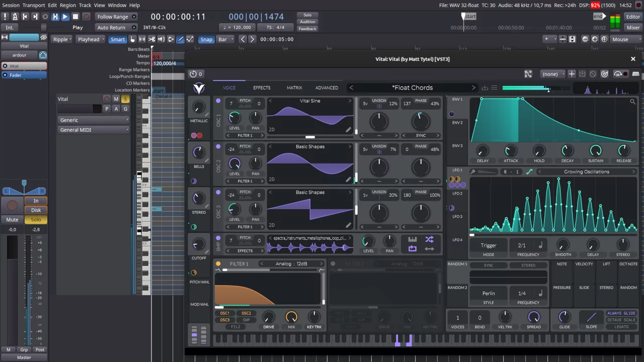Add new plugin preset plus icon
The height and width of the screenshot is (362, 644).
[x=572, y=74]
